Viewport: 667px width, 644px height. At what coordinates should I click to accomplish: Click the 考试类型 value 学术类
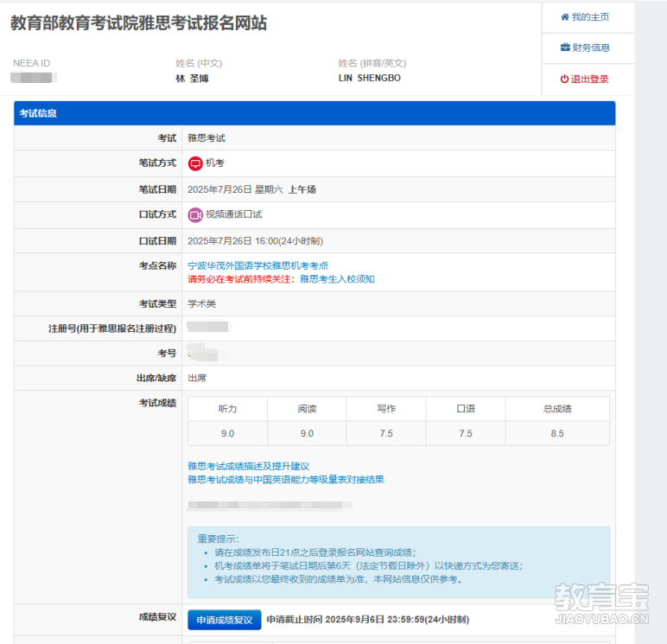202,304
